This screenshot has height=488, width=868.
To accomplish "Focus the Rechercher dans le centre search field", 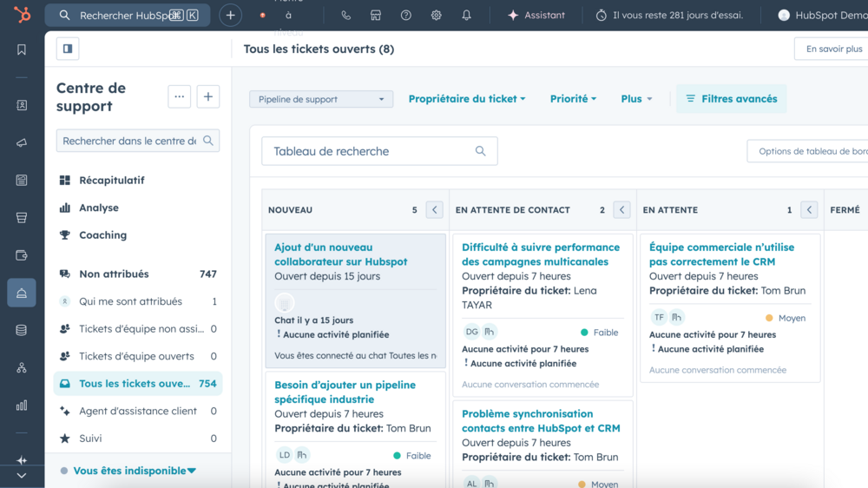I will (138, 141).
